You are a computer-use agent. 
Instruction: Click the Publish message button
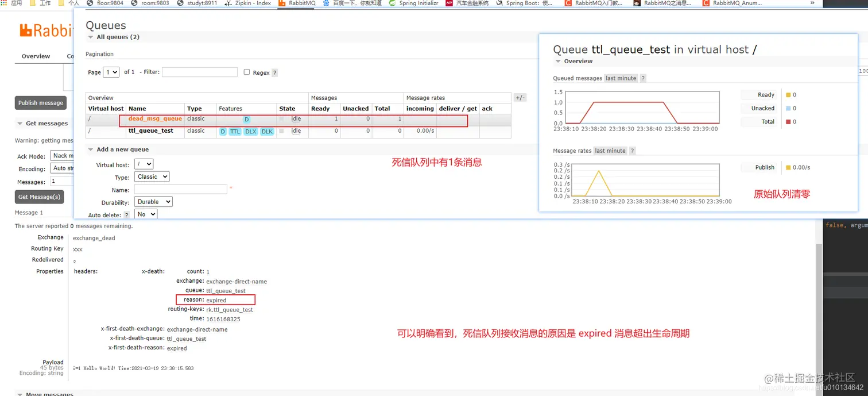[x=41, y=103]
